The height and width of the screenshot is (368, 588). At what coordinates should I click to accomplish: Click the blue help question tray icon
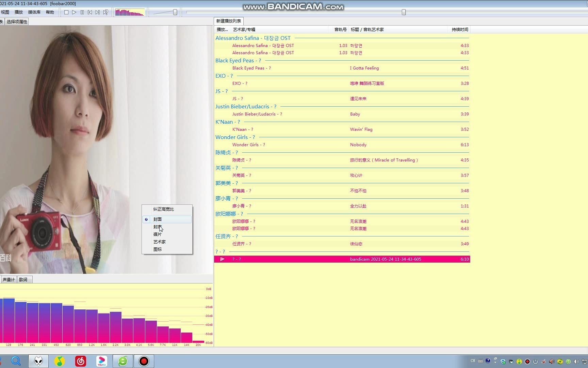point(488,361)
